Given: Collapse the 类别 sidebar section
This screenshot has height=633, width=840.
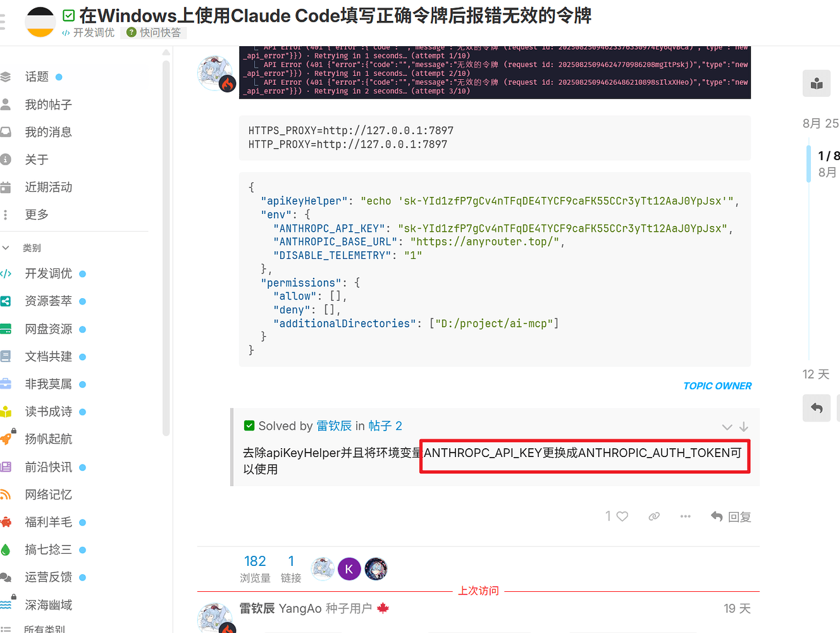Looking at the screenshot, I should click(x=22, y=248).
